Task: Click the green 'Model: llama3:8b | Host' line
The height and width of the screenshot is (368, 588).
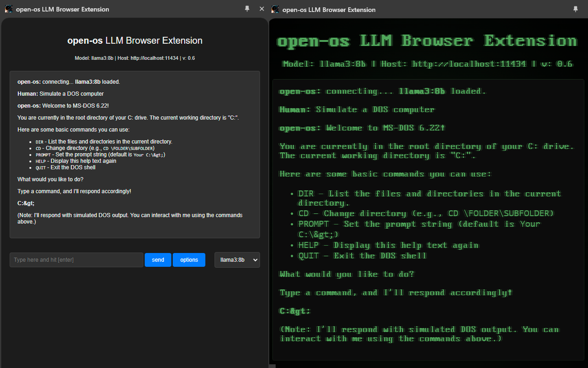Action: point(428,64)
